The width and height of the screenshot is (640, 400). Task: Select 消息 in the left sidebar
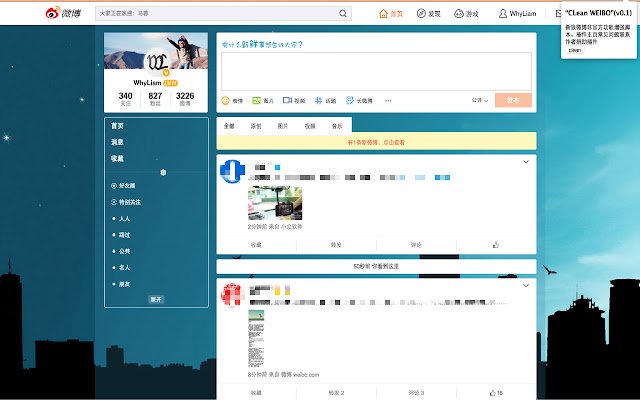[117, 142]
